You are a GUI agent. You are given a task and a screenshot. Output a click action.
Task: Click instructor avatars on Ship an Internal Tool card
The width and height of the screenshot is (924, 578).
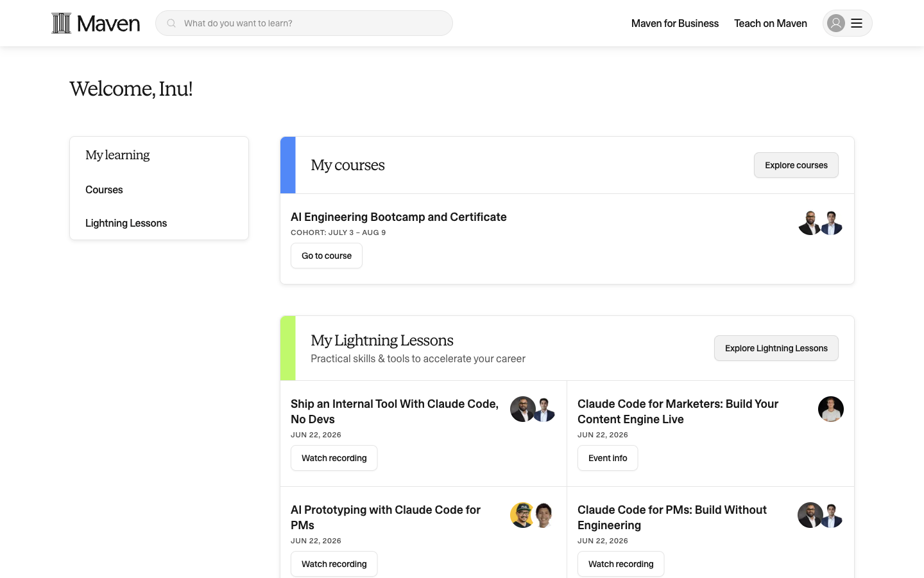tap(533, 409)
